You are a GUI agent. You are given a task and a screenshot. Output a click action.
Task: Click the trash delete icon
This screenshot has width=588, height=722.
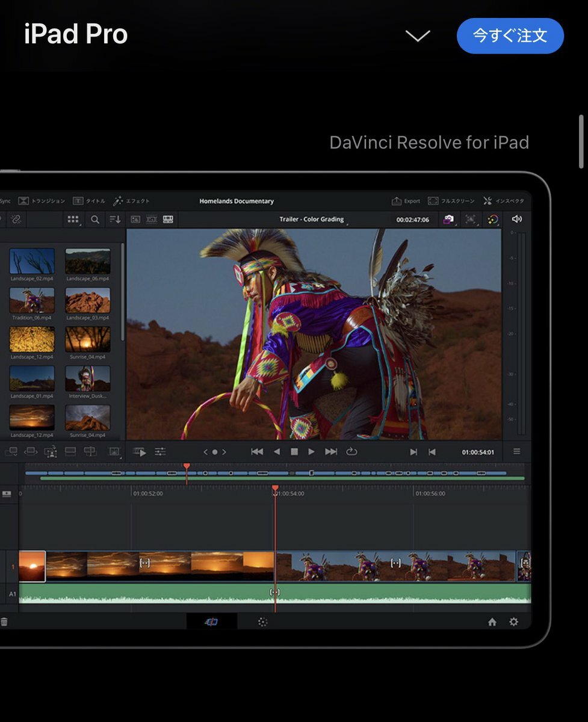tap(4, 622)
